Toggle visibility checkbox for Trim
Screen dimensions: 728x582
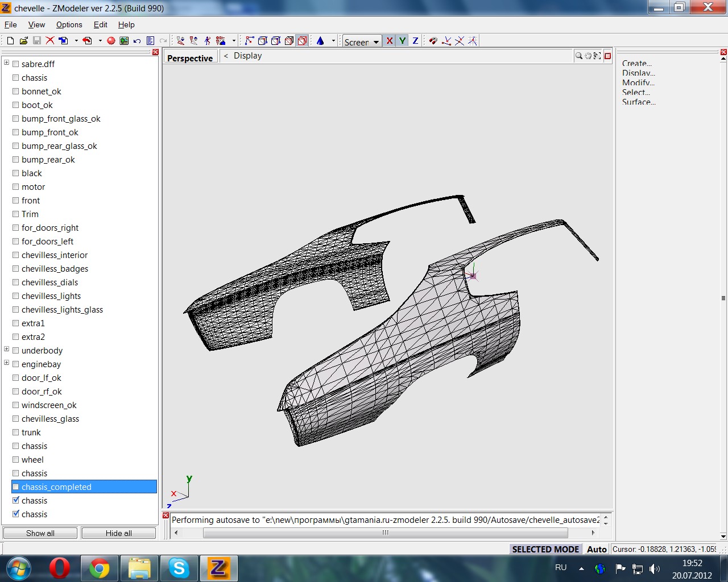click(x=16, y=214)
